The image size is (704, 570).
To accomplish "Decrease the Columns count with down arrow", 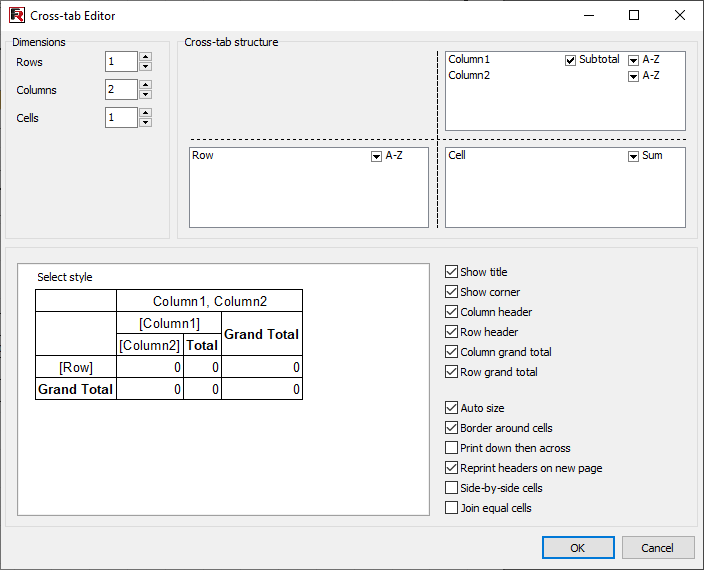I will point(145,94).
